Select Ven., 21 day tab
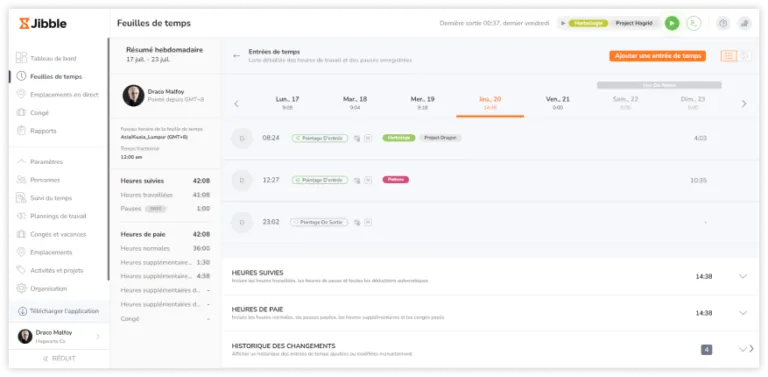The height and width of the screenshot is (377, 768). [x=557, y=103]
